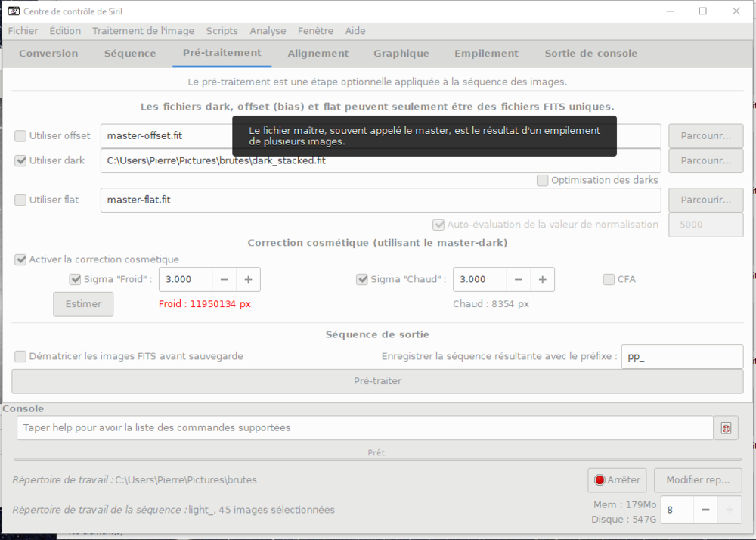Click the normalisation value field 5000
This screenshot has width=756, height=540.
click(706, 225)
